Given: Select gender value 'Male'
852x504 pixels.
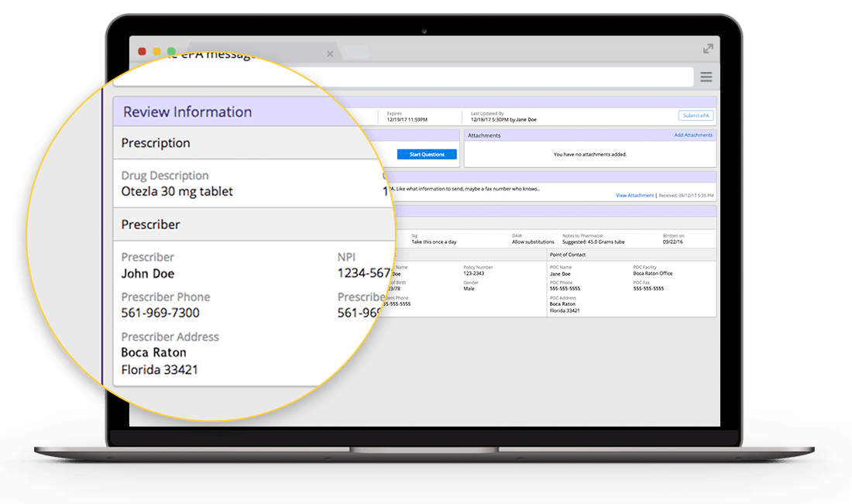Looking at the screenshot, I should pos(469,289).
